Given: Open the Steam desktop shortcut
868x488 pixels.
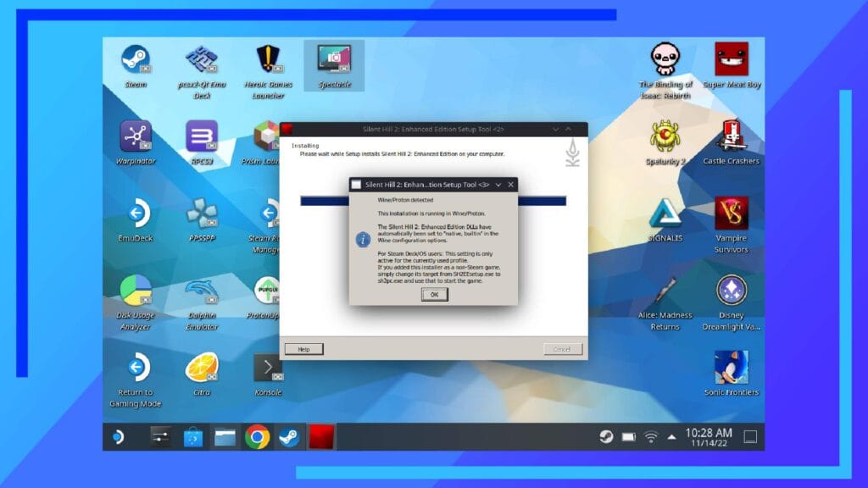Looking at the screenshot, I should (136, 61).
